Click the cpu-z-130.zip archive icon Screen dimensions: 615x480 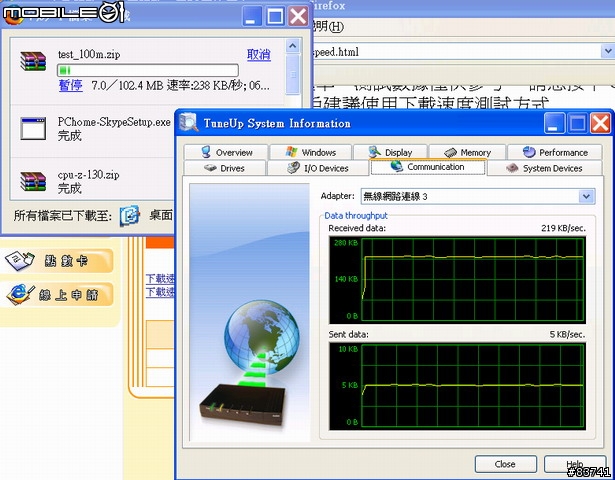(x=33, y=182)
